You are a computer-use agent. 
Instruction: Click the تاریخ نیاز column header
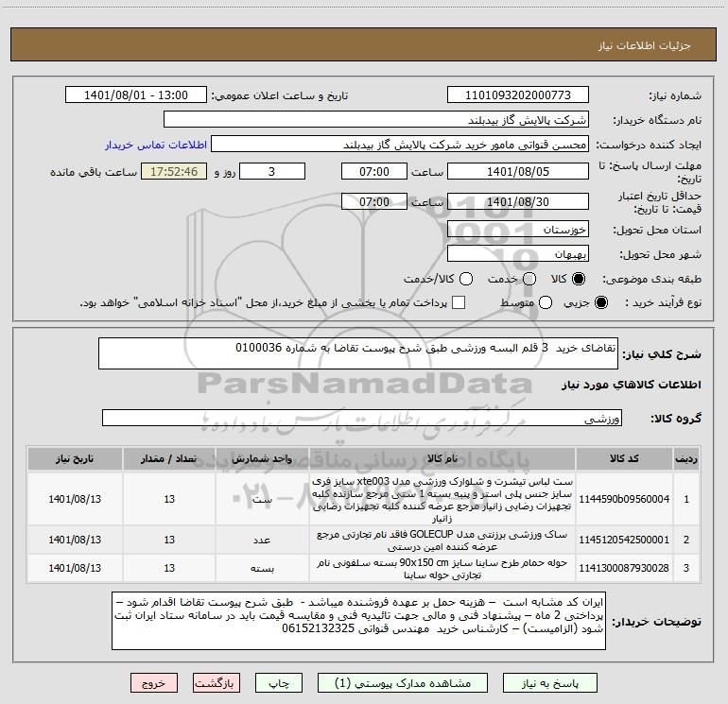[x=75, y=458]
